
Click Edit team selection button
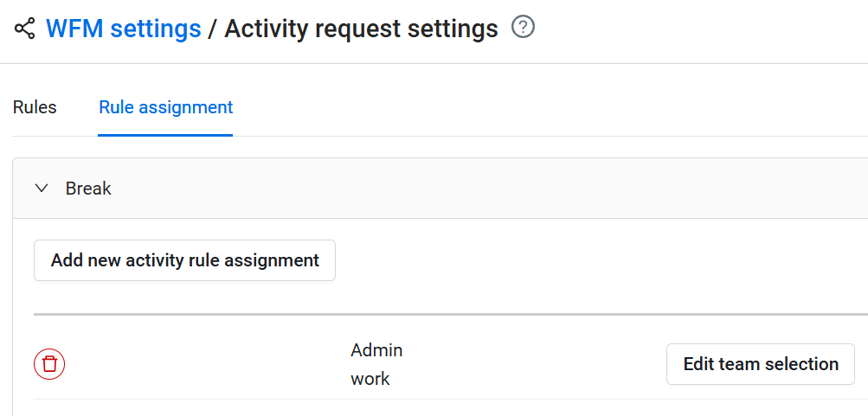click(760, 364)
